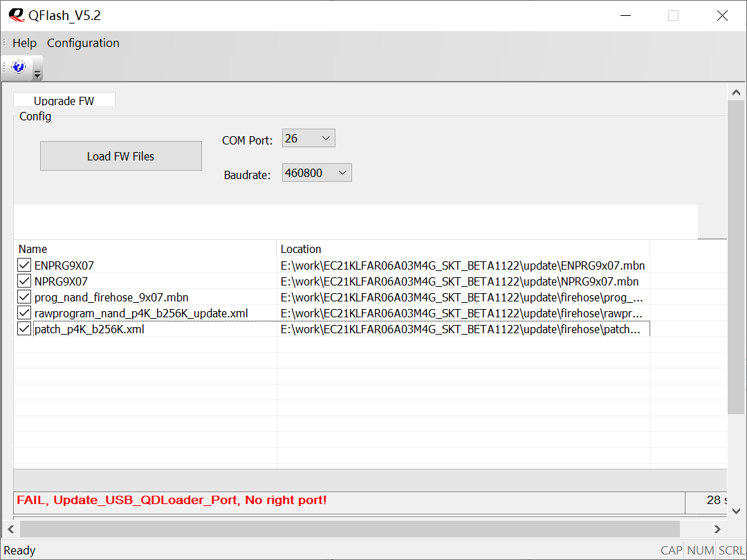Screen dimensions: 747x560
Task: Select the NPRG9X07 file name
Action: (61, 281)
